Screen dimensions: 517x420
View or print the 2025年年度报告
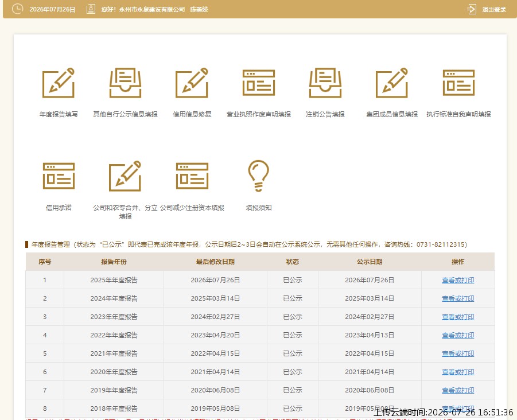458,280
